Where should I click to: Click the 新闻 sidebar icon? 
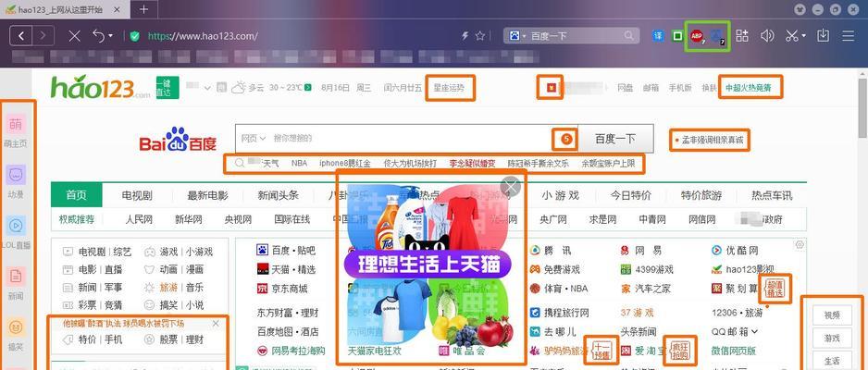[16, 276]
